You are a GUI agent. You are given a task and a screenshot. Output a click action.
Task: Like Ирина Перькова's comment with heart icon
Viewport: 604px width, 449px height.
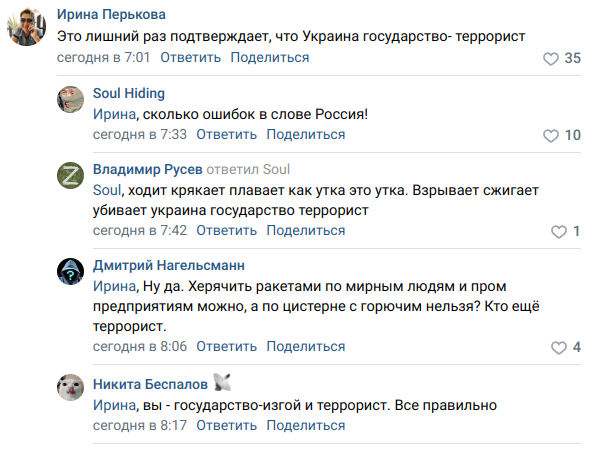pos(549,59)
